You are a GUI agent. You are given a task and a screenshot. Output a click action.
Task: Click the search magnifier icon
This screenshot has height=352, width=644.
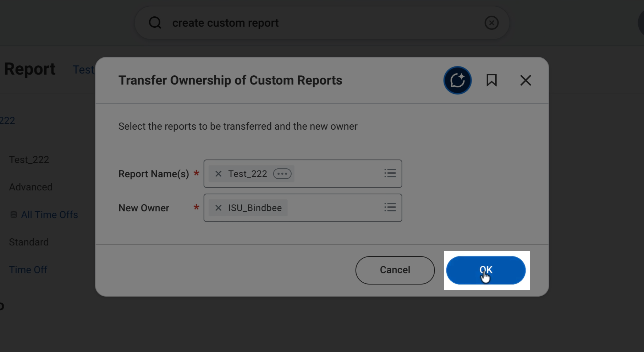coord(155,23)
